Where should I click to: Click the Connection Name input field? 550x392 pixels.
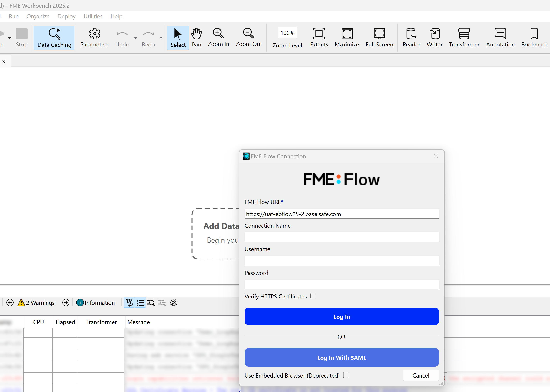pos(342,237)
